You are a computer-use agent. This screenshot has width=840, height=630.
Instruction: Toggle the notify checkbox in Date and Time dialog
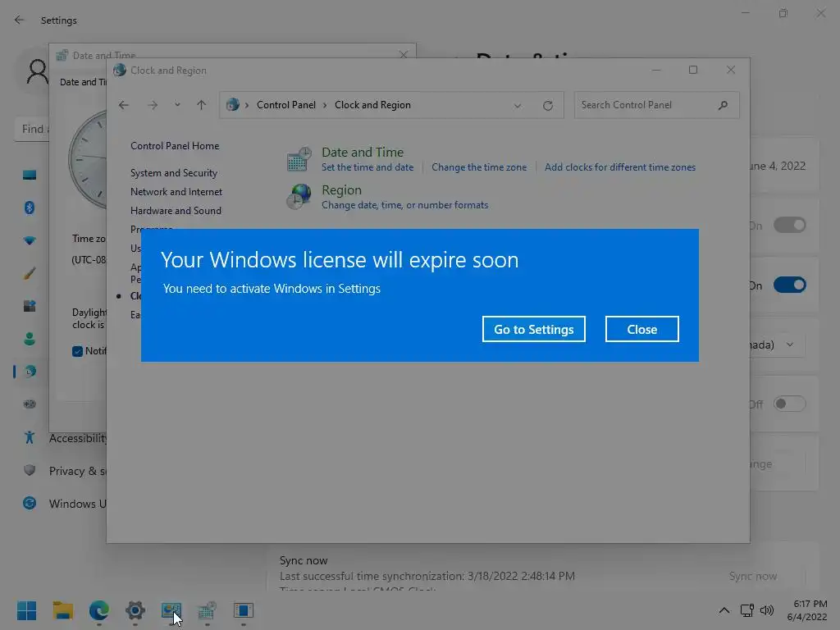point(77,351)
